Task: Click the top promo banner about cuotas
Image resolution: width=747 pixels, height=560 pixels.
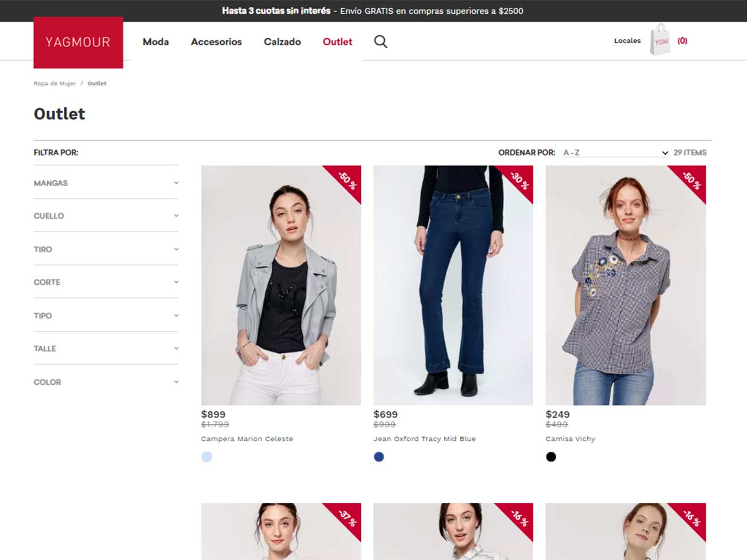Action: click(x=372, y=11)
